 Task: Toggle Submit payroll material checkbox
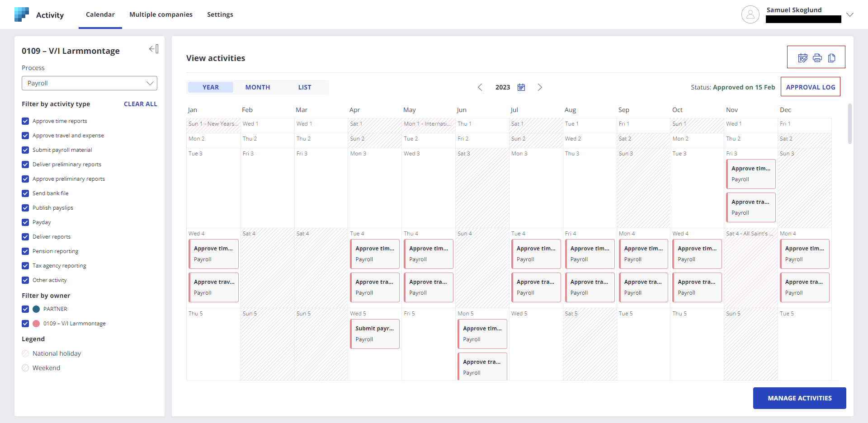click(x=25, y=150)
